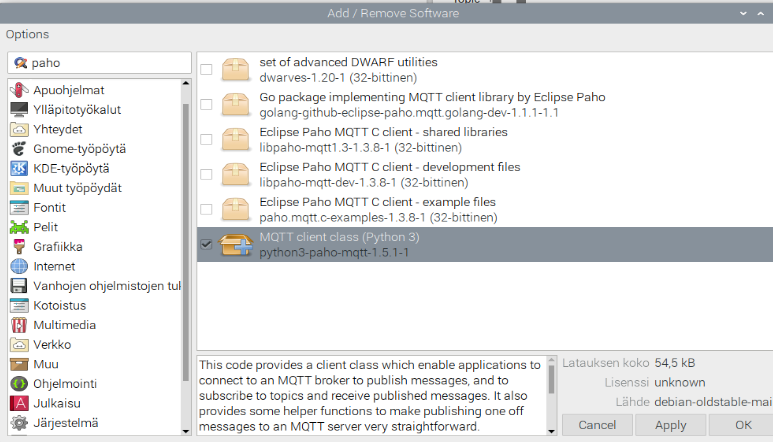The height and width of the screenshot is (442, 773).
Task: Click the paho.mqtt.c-examples package icon
Action: (x=235, y=209)
